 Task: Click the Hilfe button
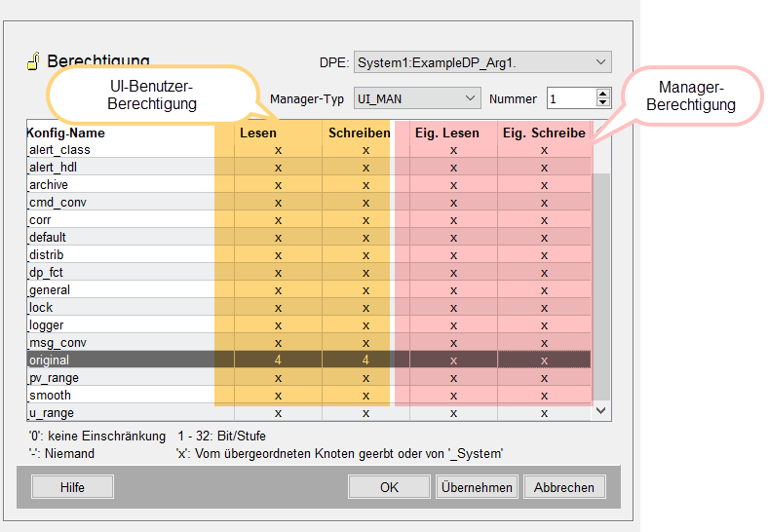[x=72, y=487]
